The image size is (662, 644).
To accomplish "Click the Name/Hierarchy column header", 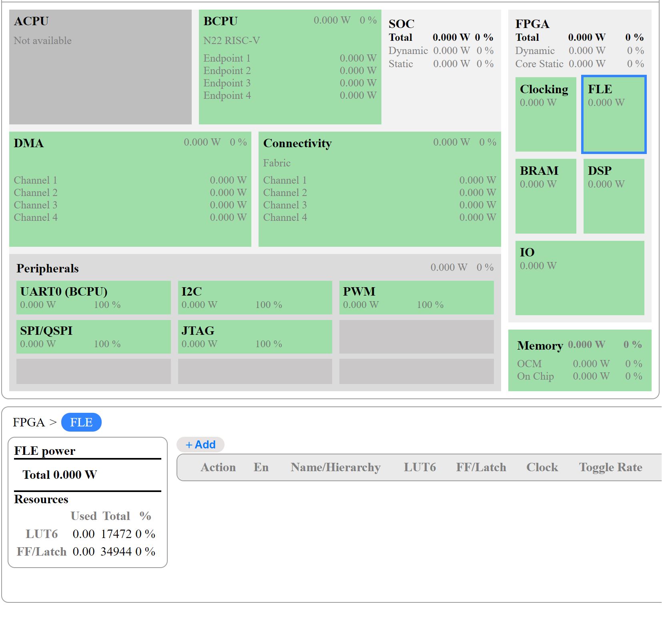I will [x=335, y=467].
